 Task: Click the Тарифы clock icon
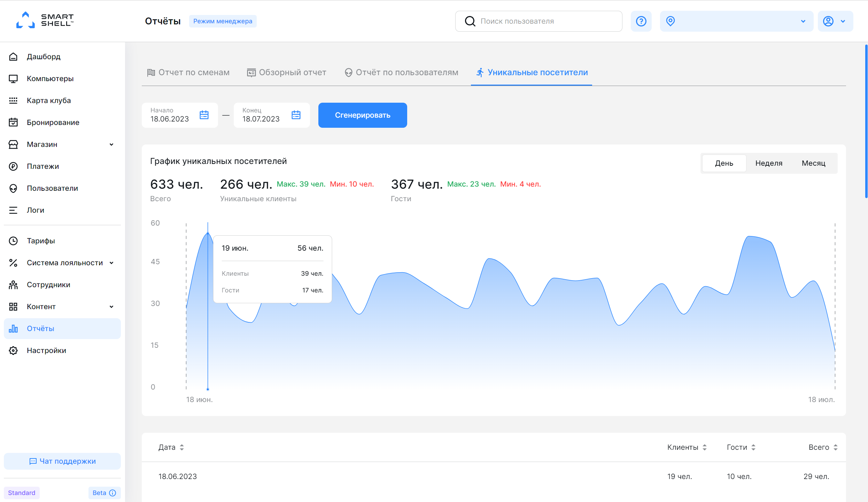[13, 241]
